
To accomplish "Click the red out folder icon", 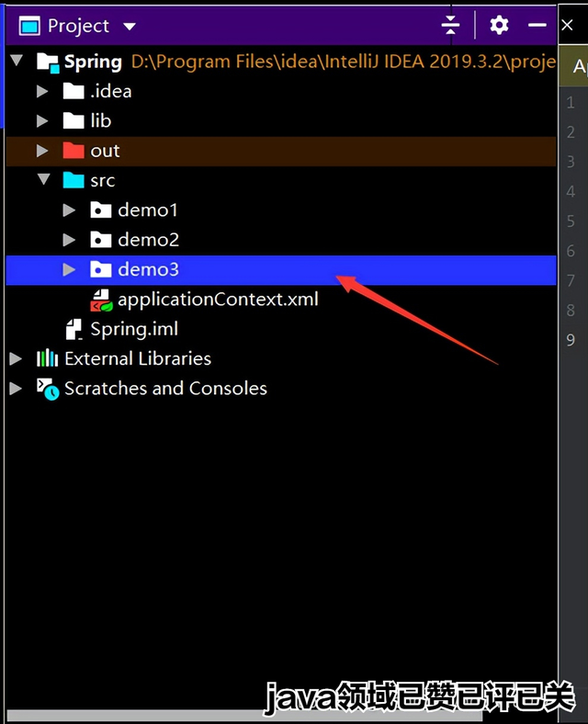I will pyautogui.click(x=73, y=151).
